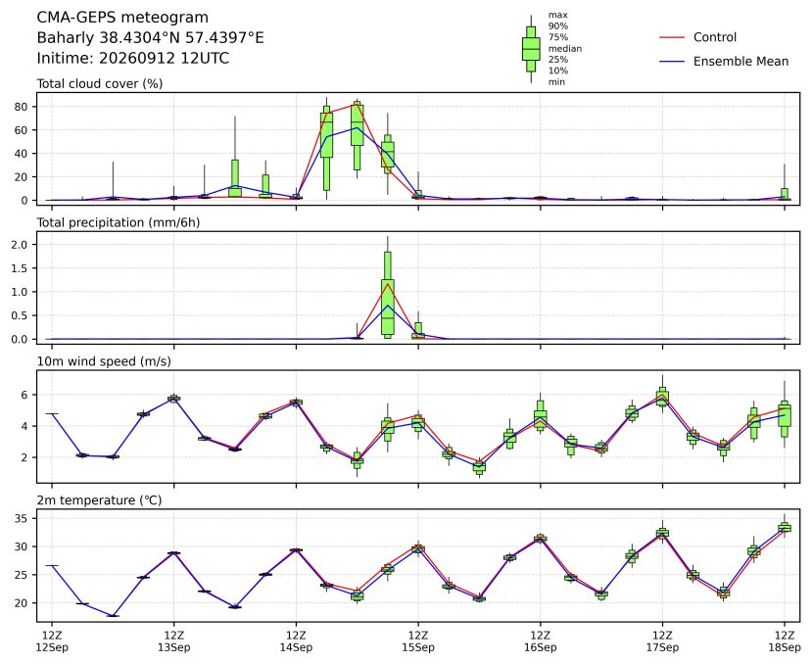The height and width of the screenshot is (664, 812).
Task: Click the red Control legend line
Action: (672, 37)
